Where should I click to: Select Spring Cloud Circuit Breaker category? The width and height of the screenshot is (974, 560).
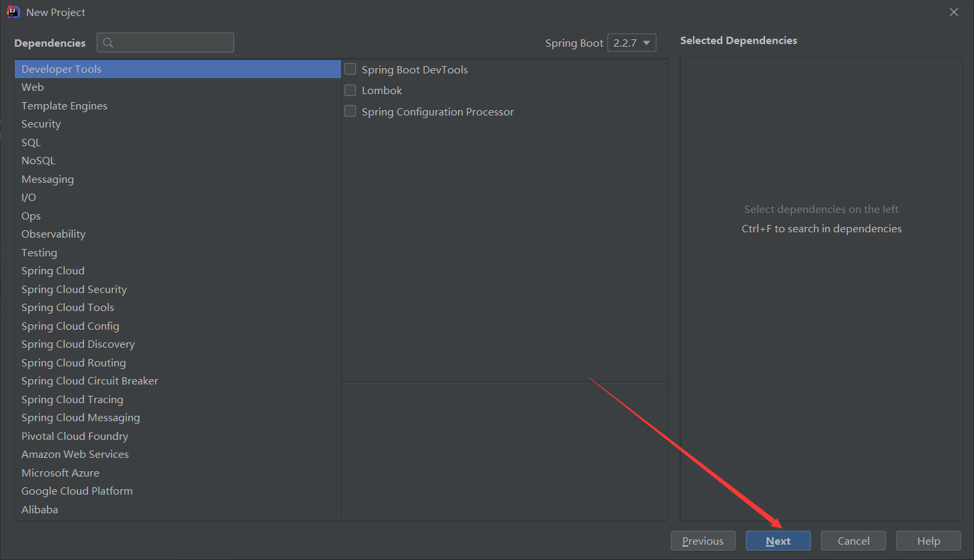178,381
